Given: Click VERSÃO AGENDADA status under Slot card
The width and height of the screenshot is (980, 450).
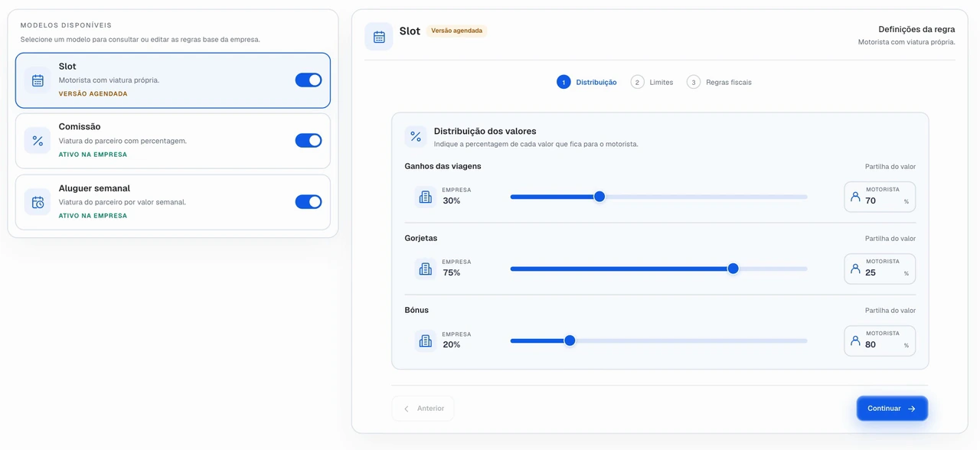Looking at the screenshot, I should tap(93, 94).
